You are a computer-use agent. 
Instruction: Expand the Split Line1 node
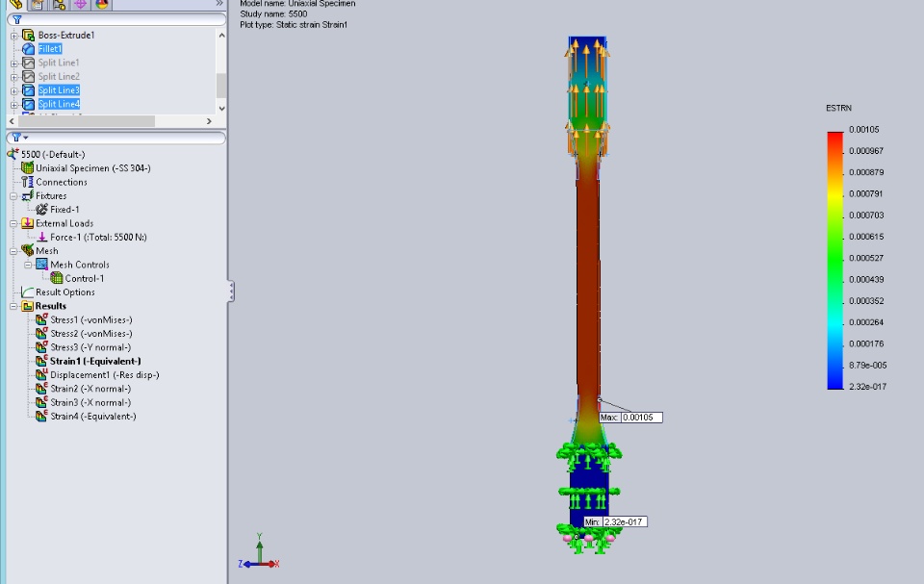tap(14, 63)
